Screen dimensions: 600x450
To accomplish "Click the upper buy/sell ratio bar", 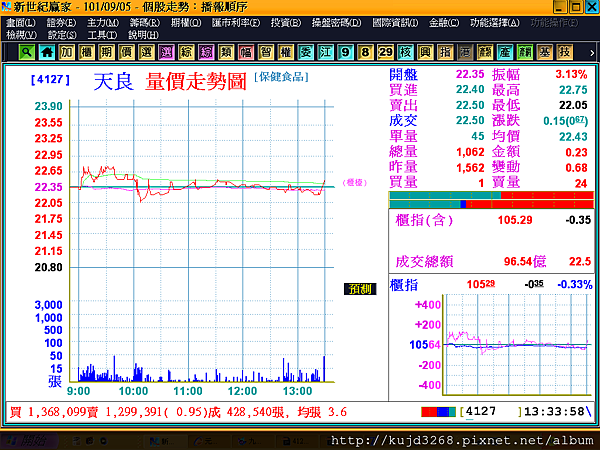I will click(491, 195).
